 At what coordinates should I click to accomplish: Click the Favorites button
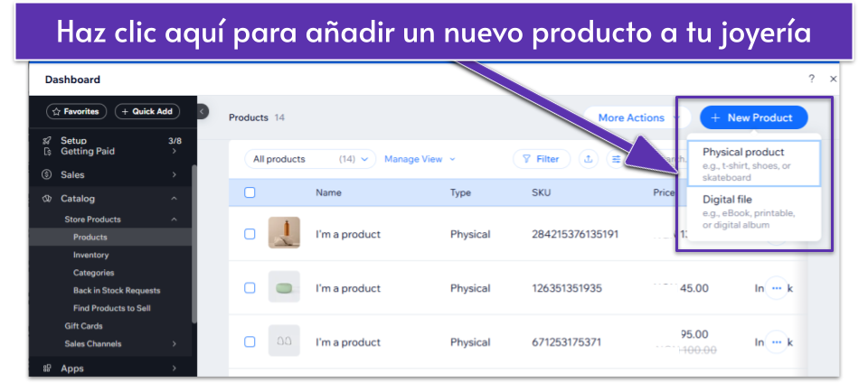(x=76, y=112)
